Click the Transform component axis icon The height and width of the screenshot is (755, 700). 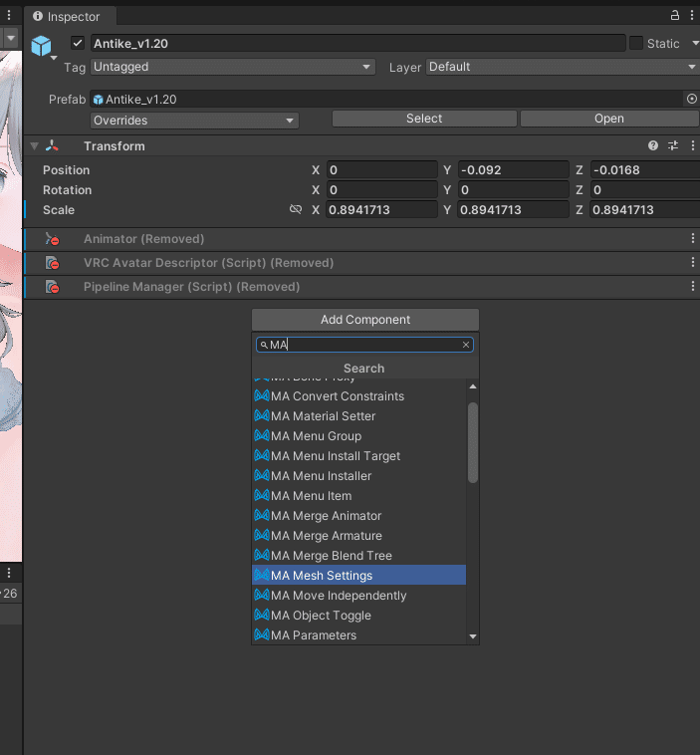pyautogui.click(x=52, y=145)
